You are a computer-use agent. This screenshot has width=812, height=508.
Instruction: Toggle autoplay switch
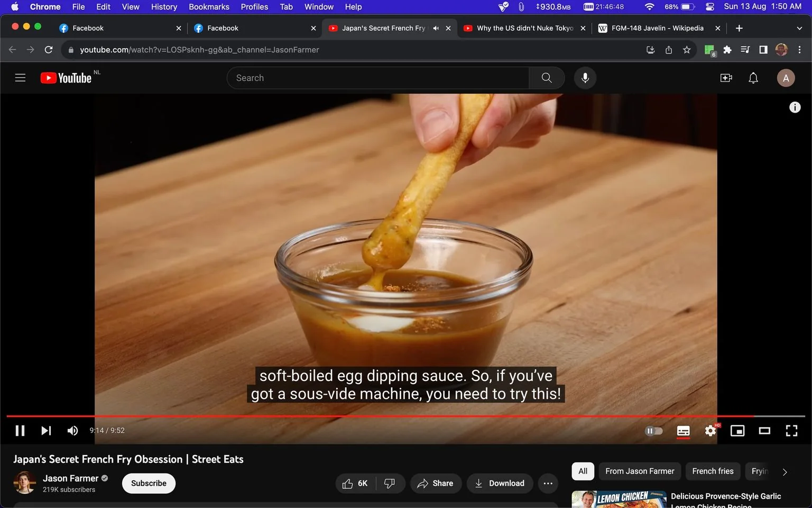click(x=654, y=431)
